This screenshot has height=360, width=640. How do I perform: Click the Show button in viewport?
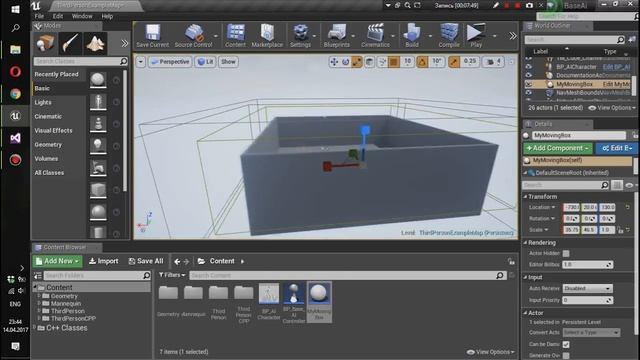228,62
